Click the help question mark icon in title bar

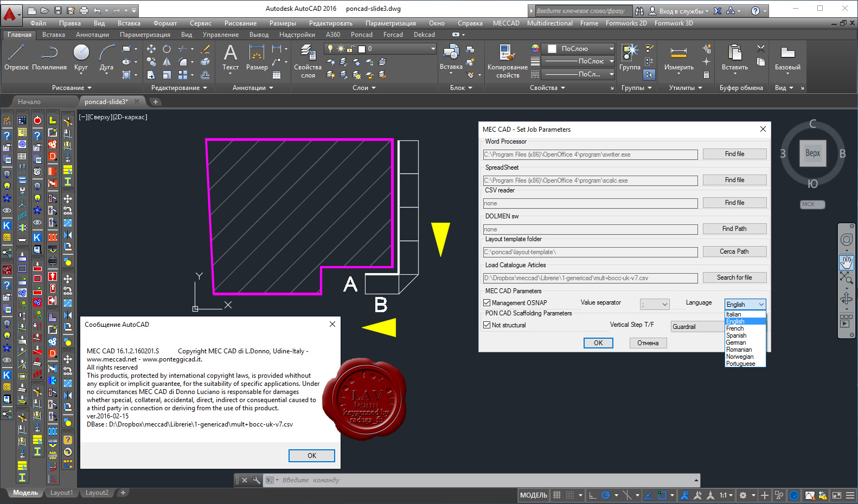click(x=755, y=10)
